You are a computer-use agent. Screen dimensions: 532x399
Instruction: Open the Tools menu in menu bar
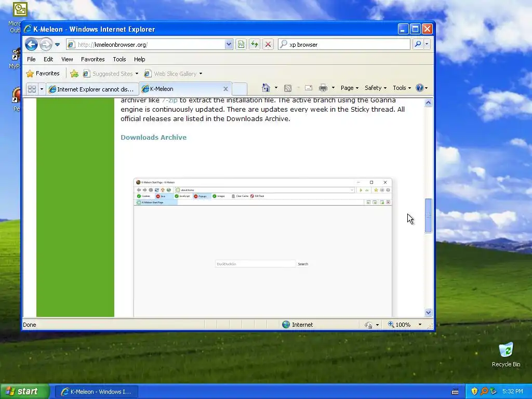pos(119,59)
